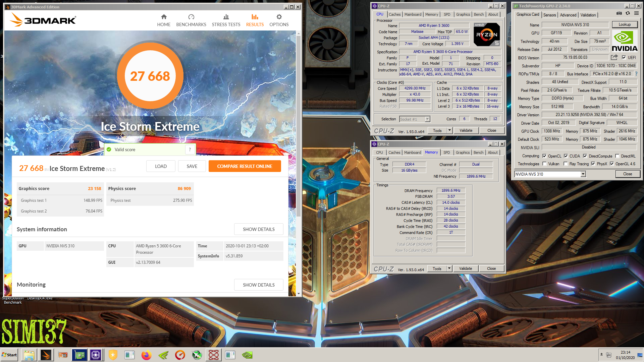
Task: Click the red speedometer gauge taskbar icon
Action: tap(180, 355)
